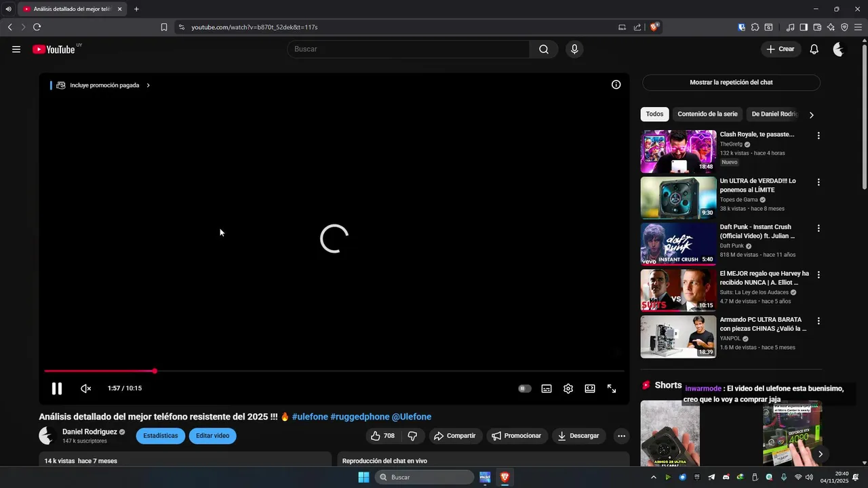Screen dimensions: 868x488
Task: Toggle the browser sidebar panel
Action: tap(804, 27)
